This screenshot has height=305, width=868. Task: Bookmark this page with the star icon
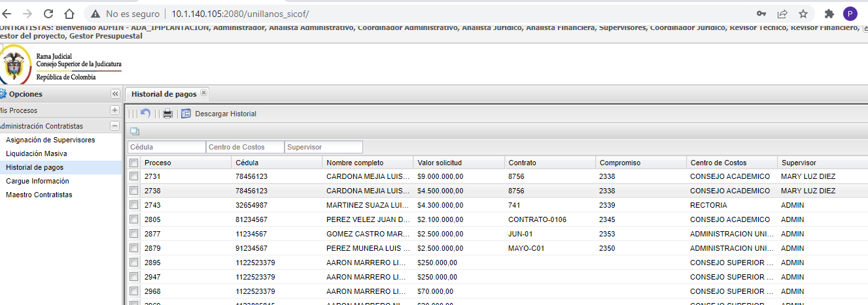(x=803, y=13)
